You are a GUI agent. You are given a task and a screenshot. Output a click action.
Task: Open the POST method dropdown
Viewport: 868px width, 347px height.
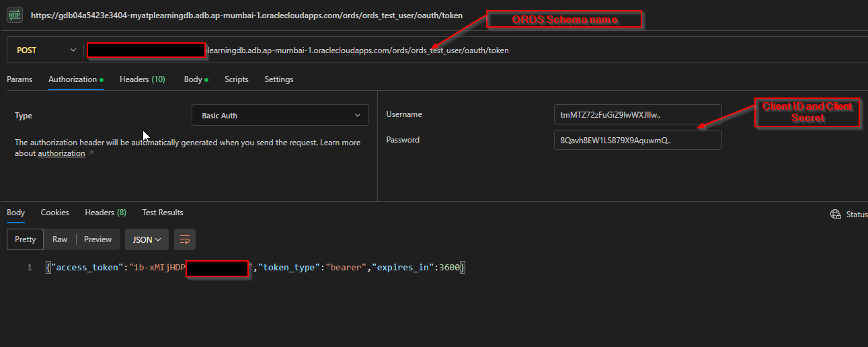[x=46, y=50]
